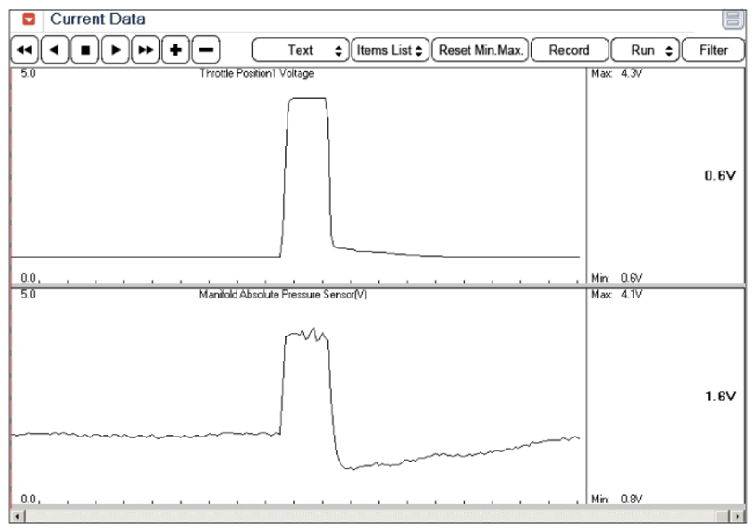Click the rewind double-arrow button
756x532 pixels.
click(x=25, y=50)
